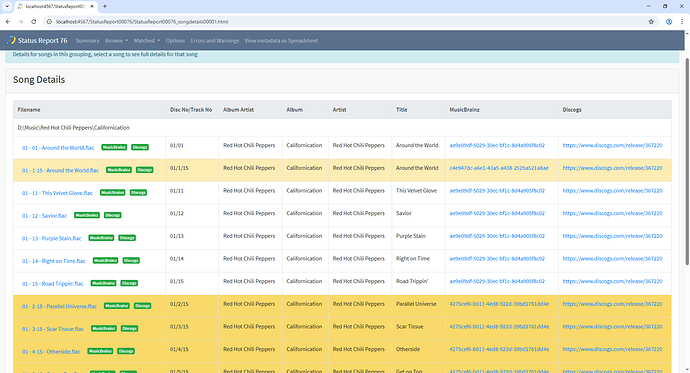The image size is (690, 373).
Task: Open the Options navigation item
Action: pos(175,40)
